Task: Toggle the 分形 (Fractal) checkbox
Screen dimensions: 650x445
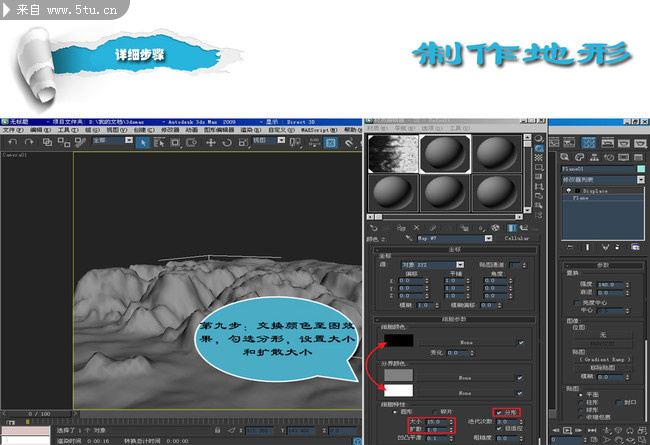Action: (500, 410)
